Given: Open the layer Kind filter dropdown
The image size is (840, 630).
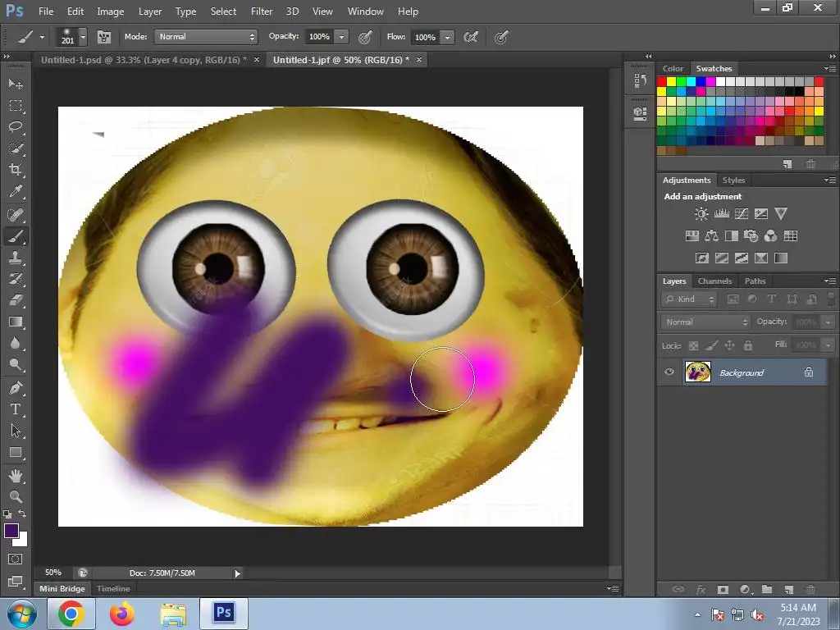Looking at the screenshot, I should (x=689, y=299).
